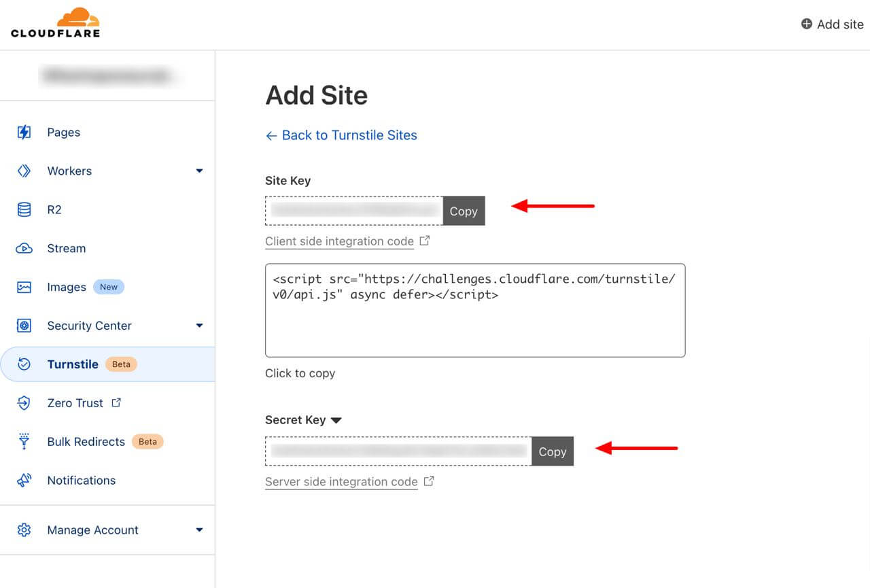This screenshot has height=588, width=870.
Task: Click the Bulk Redirects funnel icon
Action: pyautogui.click(x=24, y=441)
